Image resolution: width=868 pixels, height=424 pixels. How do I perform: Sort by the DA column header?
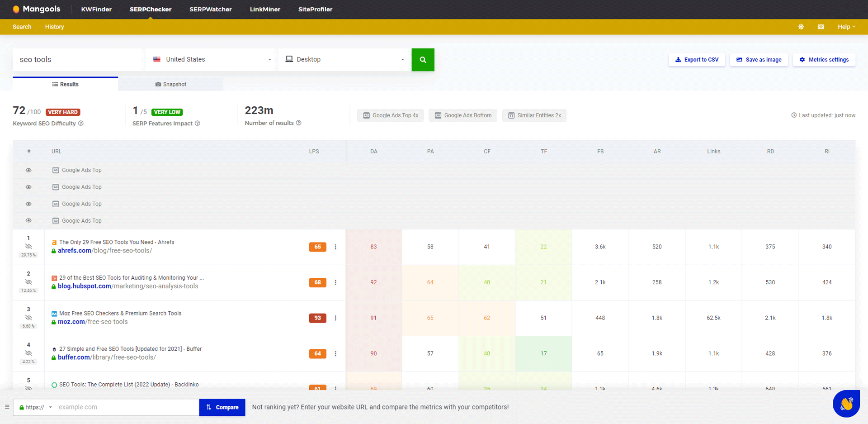(374, 152)
